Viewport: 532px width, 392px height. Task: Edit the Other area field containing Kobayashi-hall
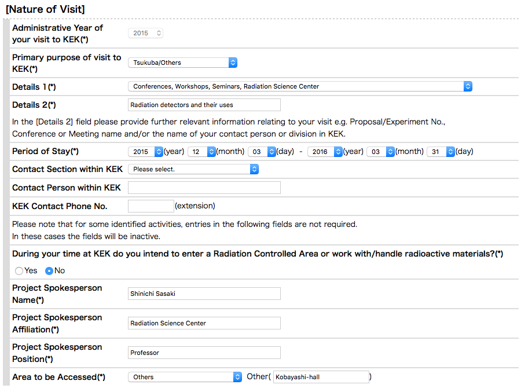(321, 377)
